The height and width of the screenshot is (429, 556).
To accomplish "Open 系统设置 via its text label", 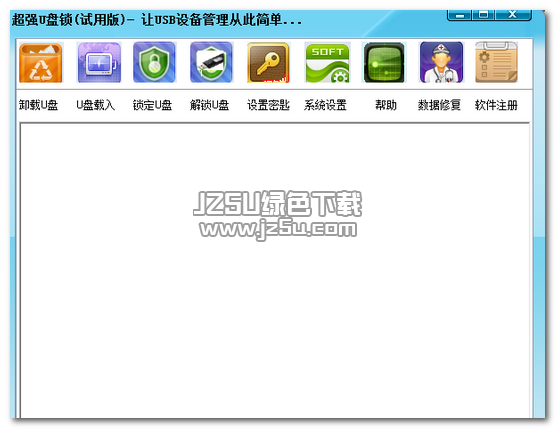I will (x=325, y=105).
